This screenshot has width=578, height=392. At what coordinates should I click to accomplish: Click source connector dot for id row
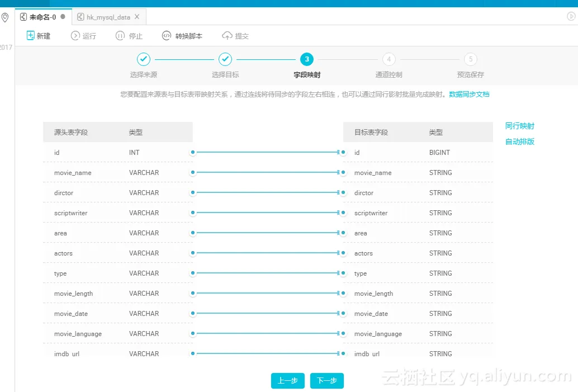click(x=193, y=152)
